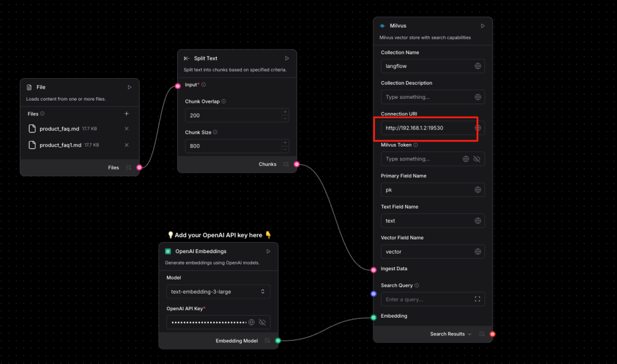Run the File component with its play icon
The image size is (617, 364).
coord(130,87)
